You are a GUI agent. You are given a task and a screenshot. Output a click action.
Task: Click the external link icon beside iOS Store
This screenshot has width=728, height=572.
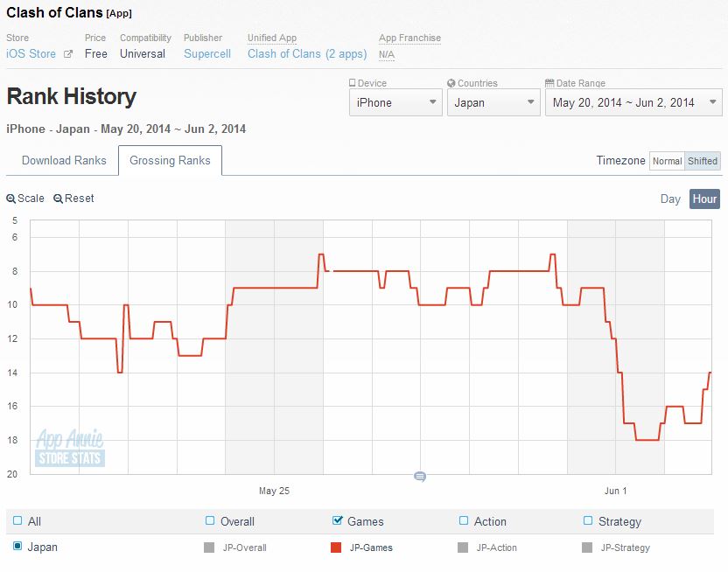[67, 54]
